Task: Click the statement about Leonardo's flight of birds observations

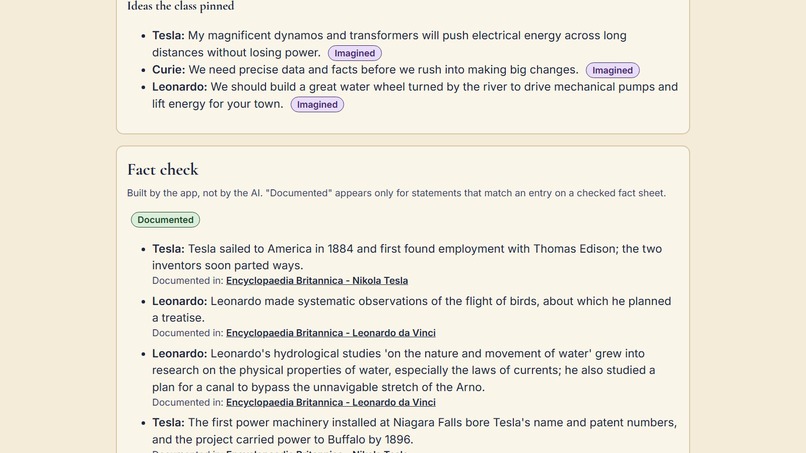Action: pos(411,309)
